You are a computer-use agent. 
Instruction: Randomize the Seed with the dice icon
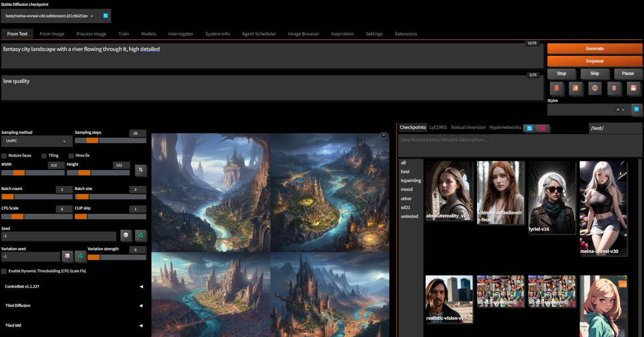(x=125, y=235)
